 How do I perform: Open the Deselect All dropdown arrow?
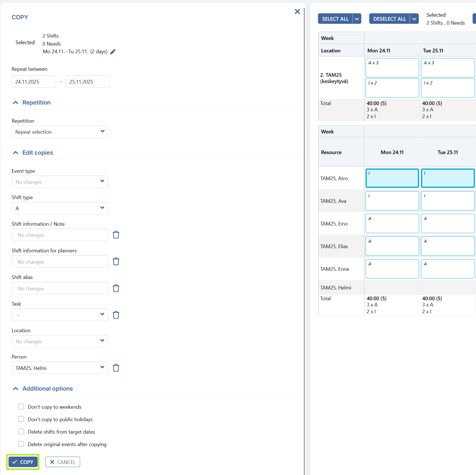pyautogui.click(x=414, y=19)
